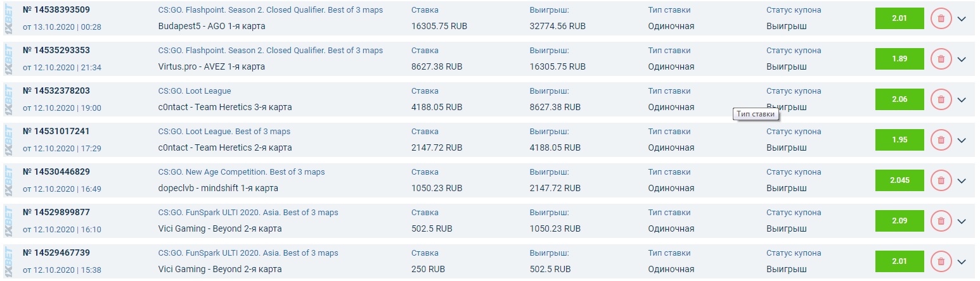This screenshot has height=281, width=980.
Task: Delete bet coupon № 14531017241
Action: tap(941, 140)
